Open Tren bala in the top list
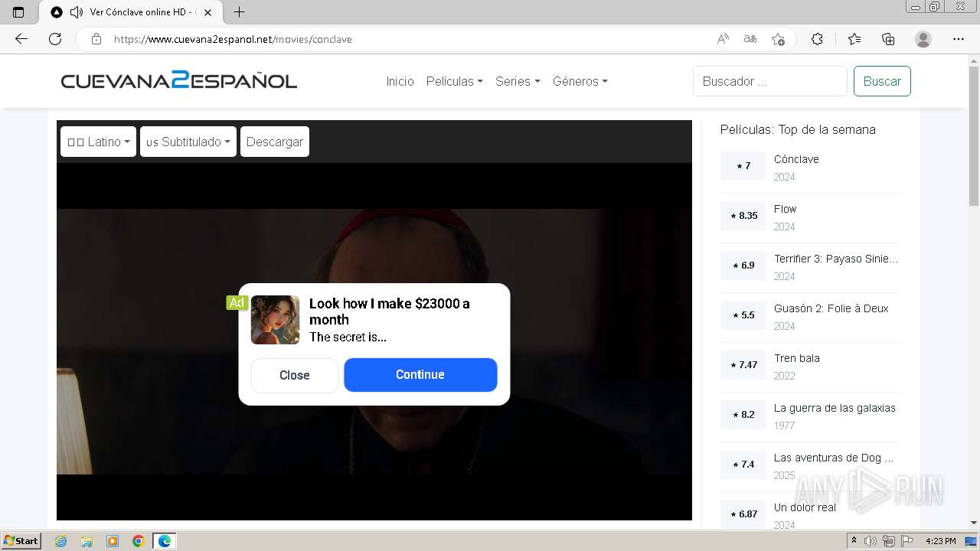 (x=796, y=358)
